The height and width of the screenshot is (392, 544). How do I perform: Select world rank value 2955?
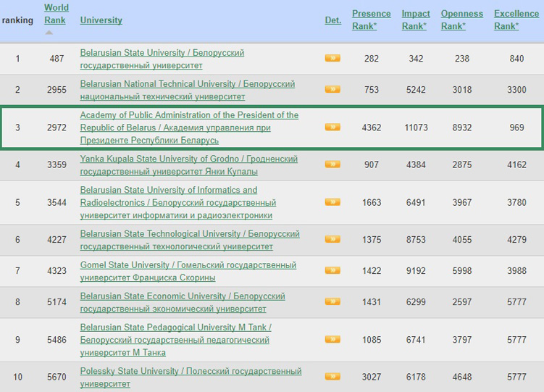coord(57,90)
